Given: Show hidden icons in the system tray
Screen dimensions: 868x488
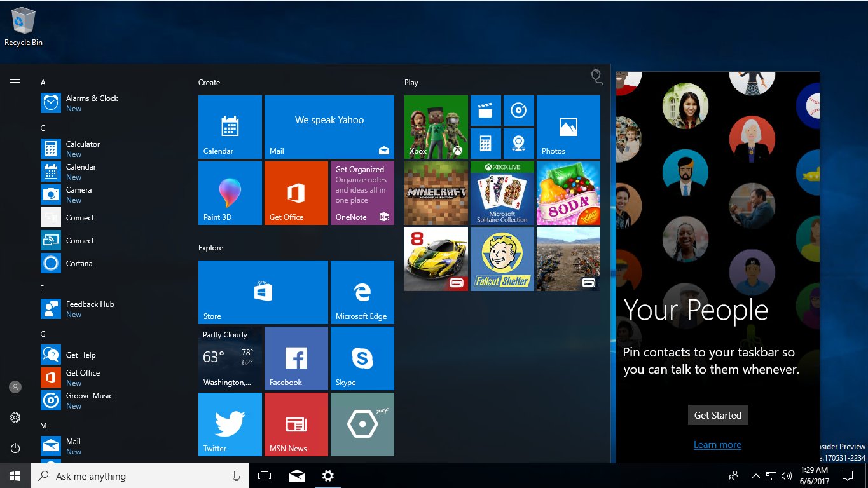Looking at the screenshot, I should [x=756, y=475].
